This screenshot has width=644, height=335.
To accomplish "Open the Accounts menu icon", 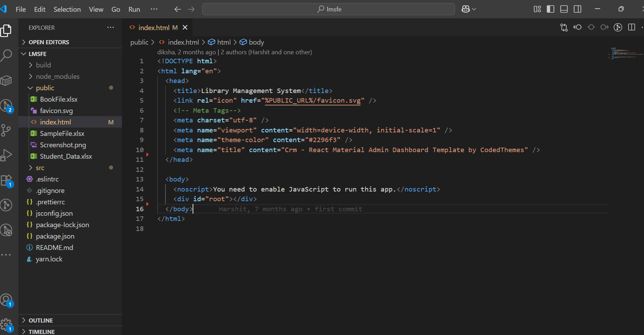I will (6, 300).
